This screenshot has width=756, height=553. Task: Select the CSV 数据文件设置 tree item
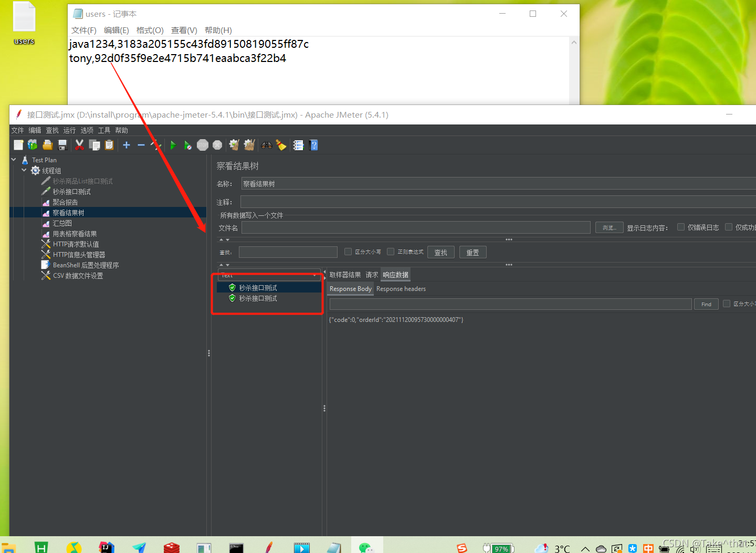pos(78,276)
